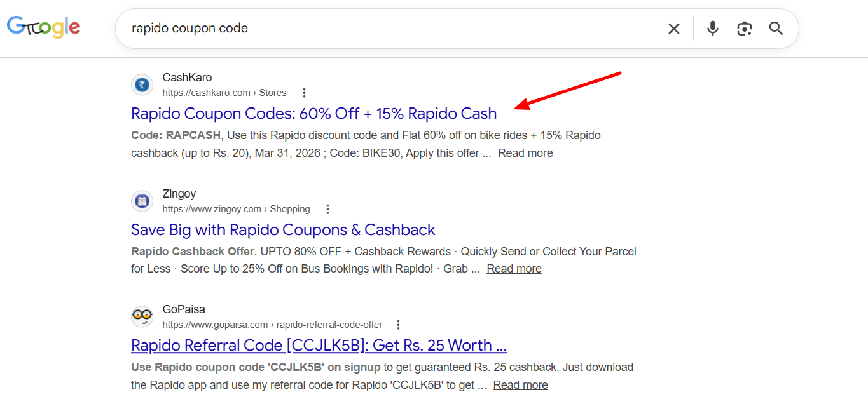
Task: Expand the CashKaro snippet via Read more
Action: [525, 152]
